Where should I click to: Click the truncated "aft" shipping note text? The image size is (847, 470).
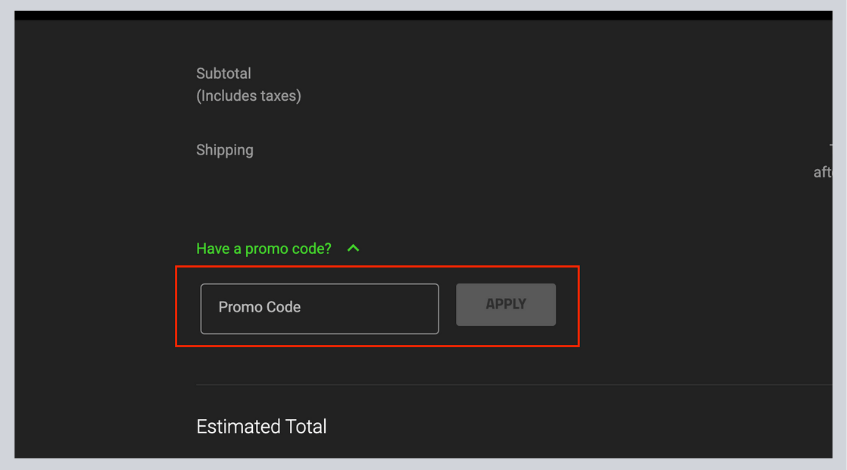coord(823,172)
